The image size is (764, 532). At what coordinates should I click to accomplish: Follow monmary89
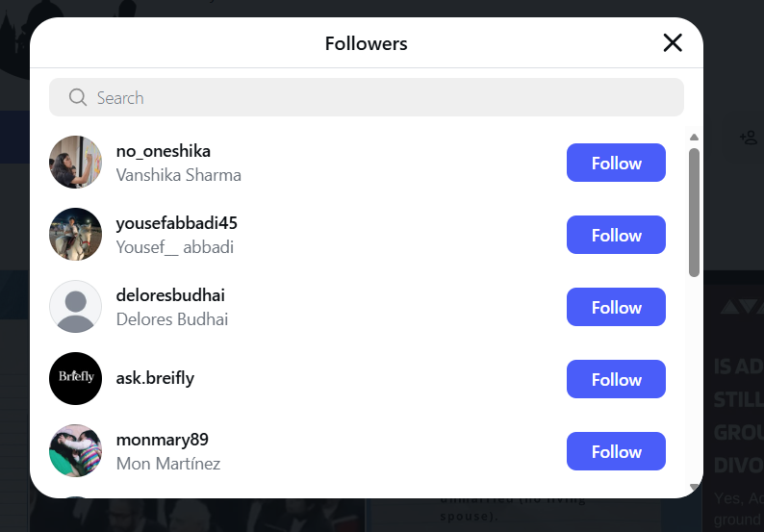coord(616,451)
